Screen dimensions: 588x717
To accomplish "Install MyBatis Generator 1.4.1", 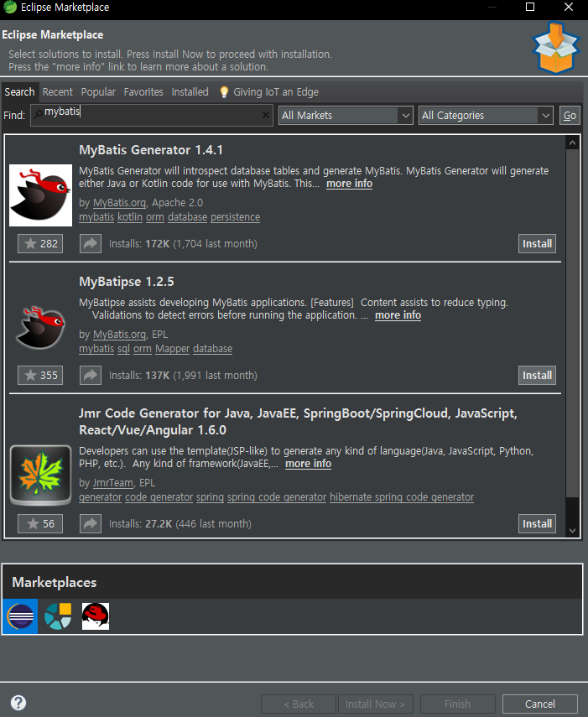I will 537,244.
